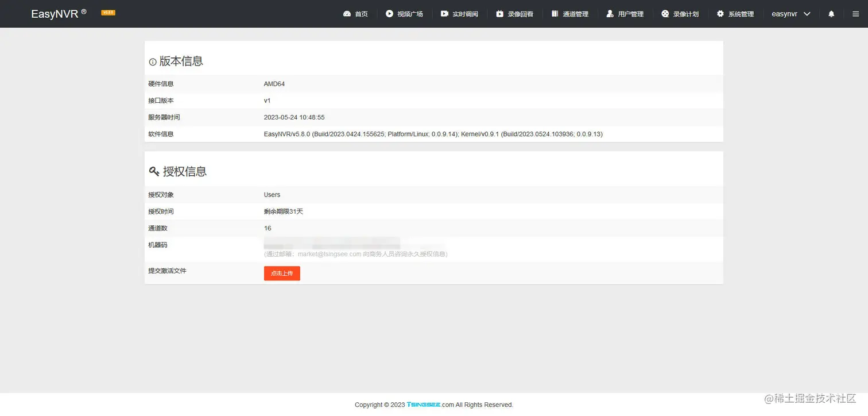Open 用户管理 menu item
Viewport: 868px width, 416px height.
(625, 14)
